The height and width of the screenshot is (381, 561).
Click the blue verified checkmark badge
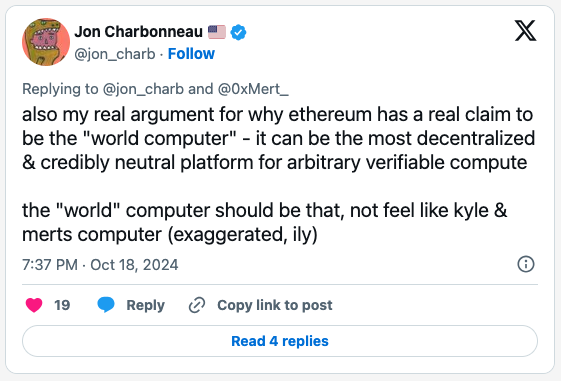(238, 32)
